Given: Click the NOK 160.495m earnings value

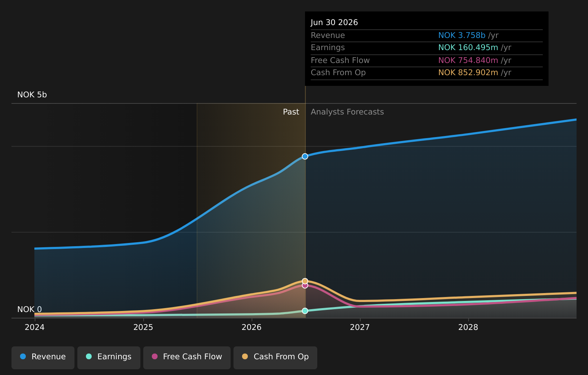Looking at the screenshot, I should click(x=468, y=48).
